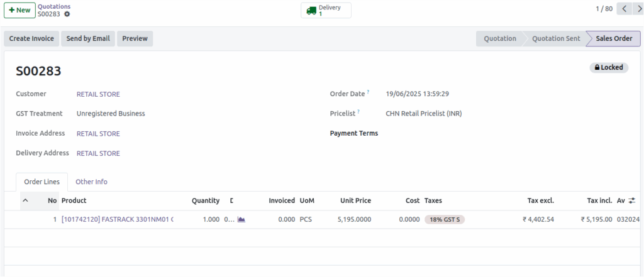This screenshot has height=277, width=644.
Task: Collapse order lines with caret arrow
Action: click(25, 200)
